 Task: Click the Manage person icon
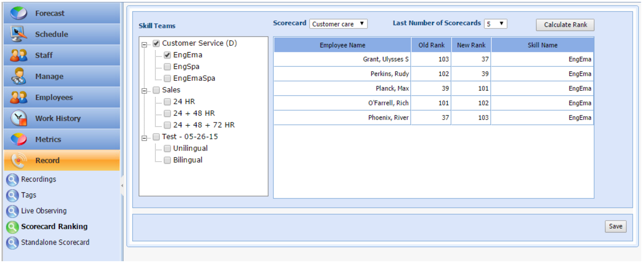pyautogui.click(x=19, y=76)
